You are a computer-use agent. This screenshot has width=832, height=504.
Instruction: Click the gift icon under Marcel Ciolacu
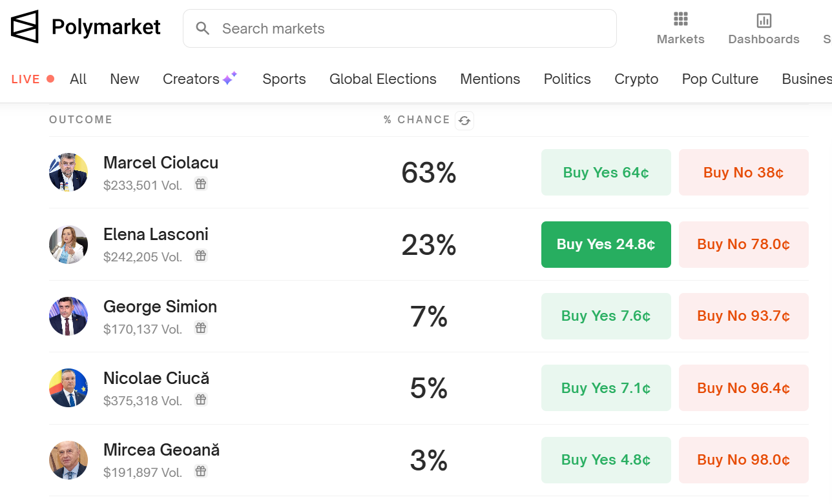pyautogui.click(x=201, y=185)
